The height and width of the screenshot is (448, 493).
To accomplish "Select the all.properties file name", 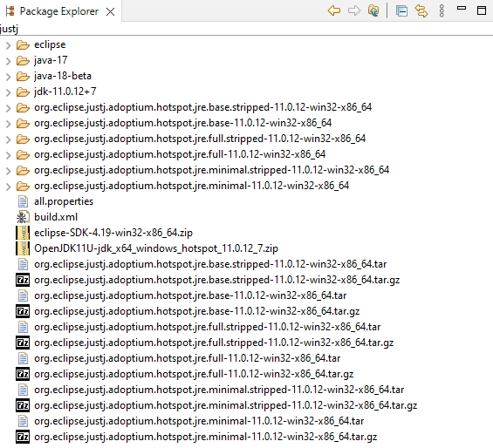I will tap(64, 201).
